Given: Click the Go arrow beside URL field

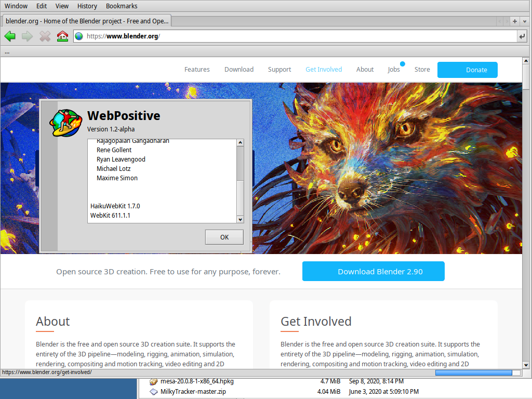Looking at the screenshot, I should [x=522, y=36].
